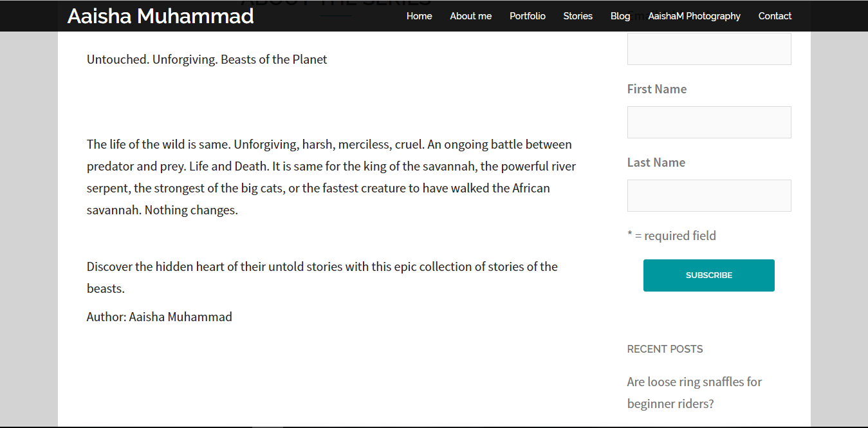Click the Aaisha Muhammad site title

click(160, 16)
